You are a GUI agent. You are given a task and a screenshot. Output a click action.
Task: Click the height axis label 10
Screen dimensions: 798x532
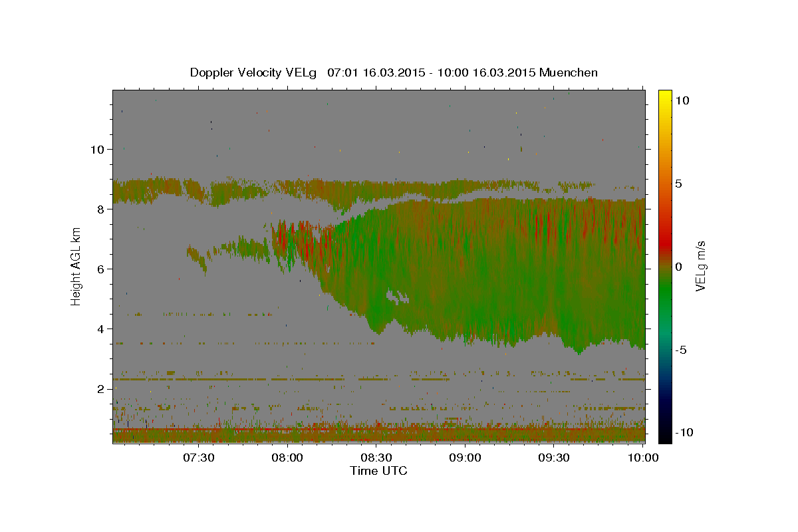[x=97, y=149]
